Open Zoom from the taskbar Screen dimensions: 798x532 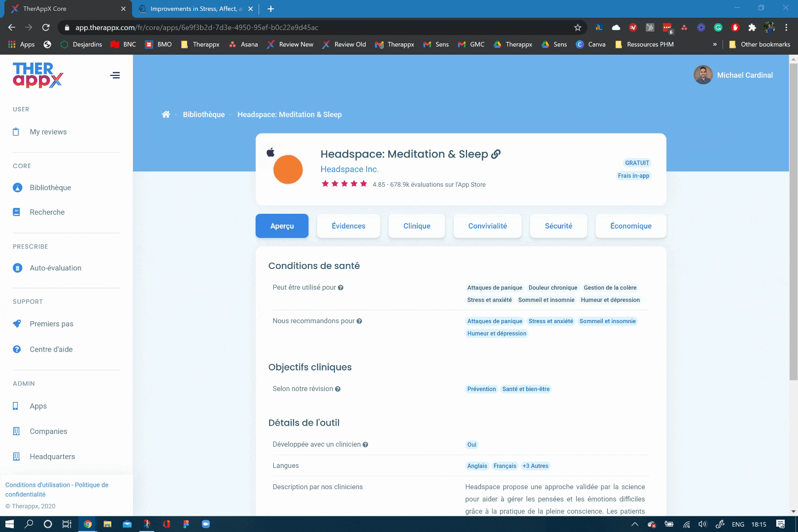206,524
